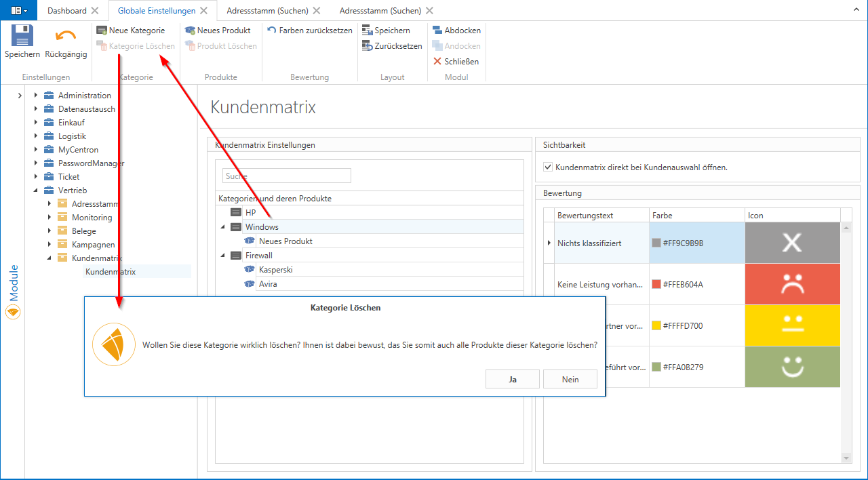Confirm deletion with the Ja button

pos(513,379)
